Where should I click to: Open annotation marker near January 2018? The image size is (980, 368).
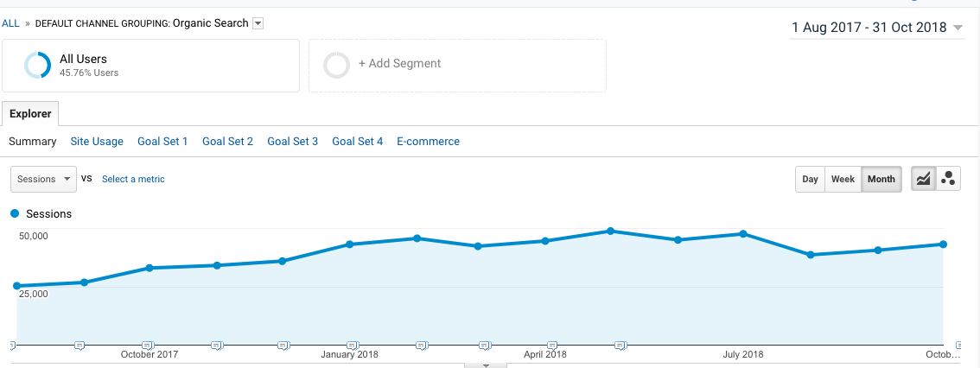(351, 346)
